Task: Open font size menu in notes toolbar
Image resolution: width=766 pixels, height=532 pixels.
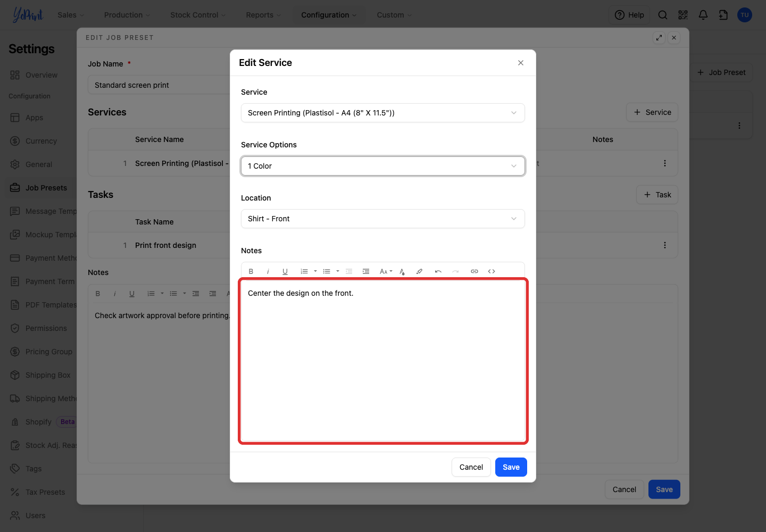Action: tap(386, 271)
